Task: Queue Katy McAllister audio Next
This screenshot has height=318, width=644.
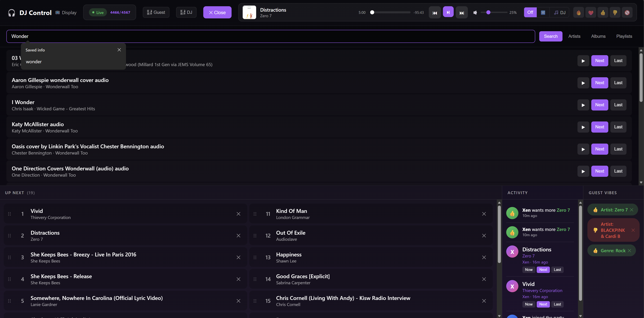Action: tap(599, 127)
